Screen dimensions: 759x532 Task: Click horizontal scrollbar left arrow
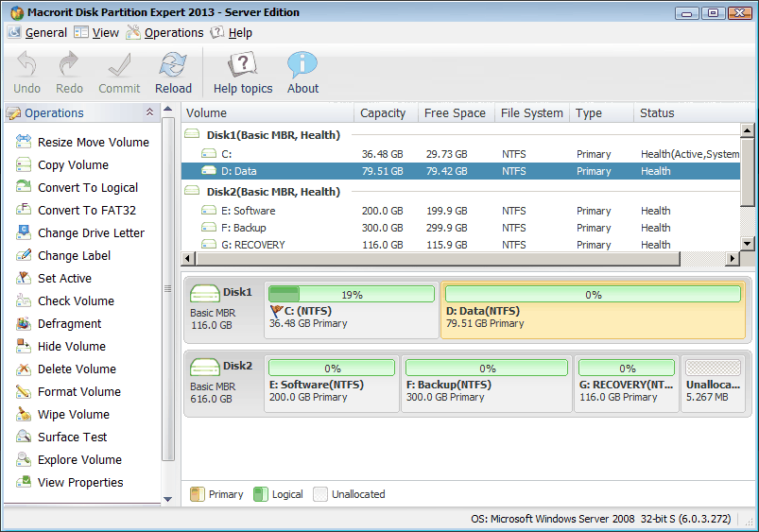pyautogui.click(x=188, y=259)
